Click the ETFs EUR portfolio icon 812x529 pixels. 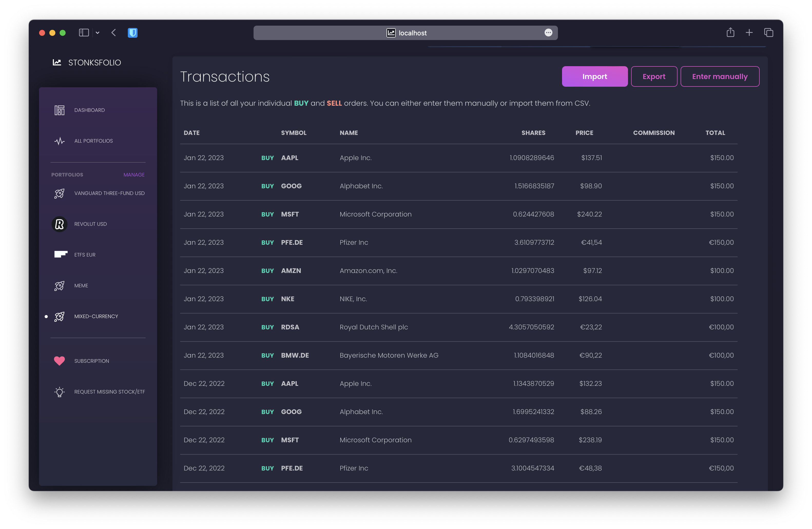click(61, 254)
